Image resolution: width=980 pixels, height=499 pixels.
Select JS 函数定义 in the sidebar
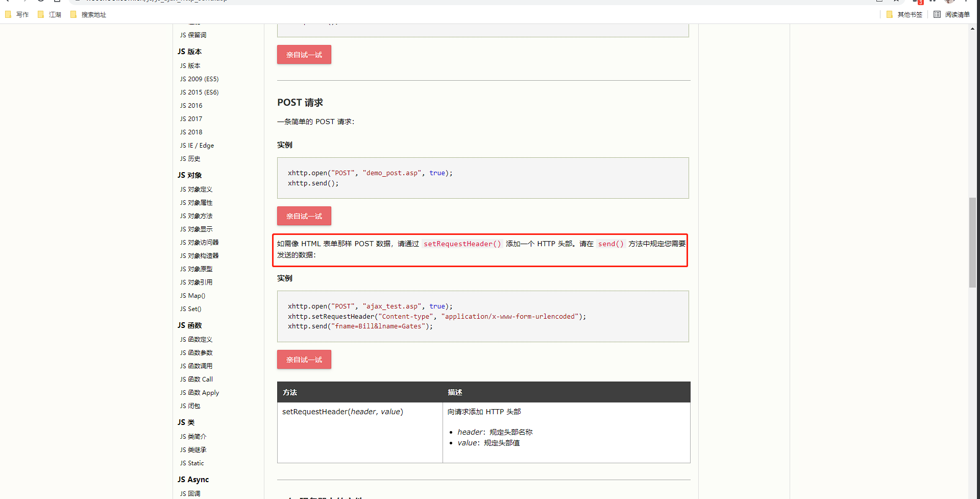click(x=196, y=340)
